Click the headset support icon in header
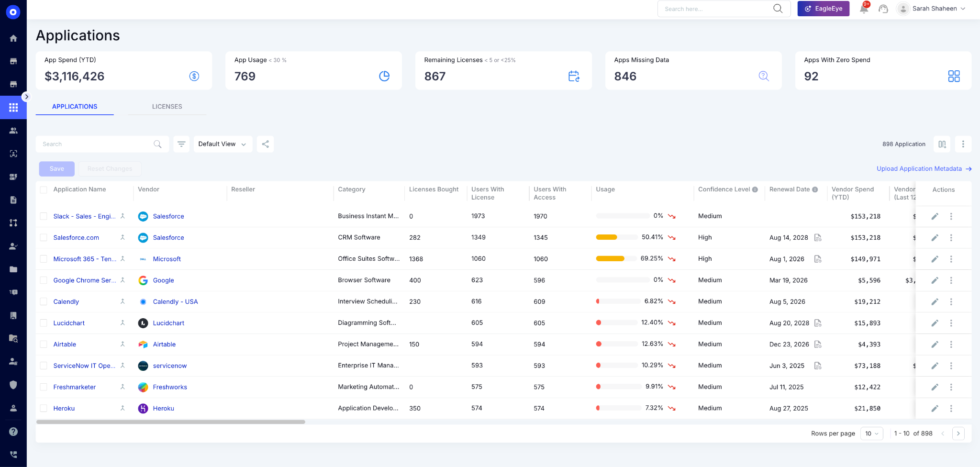Screen dimensions: 980x467 click(x=883, y=9)
